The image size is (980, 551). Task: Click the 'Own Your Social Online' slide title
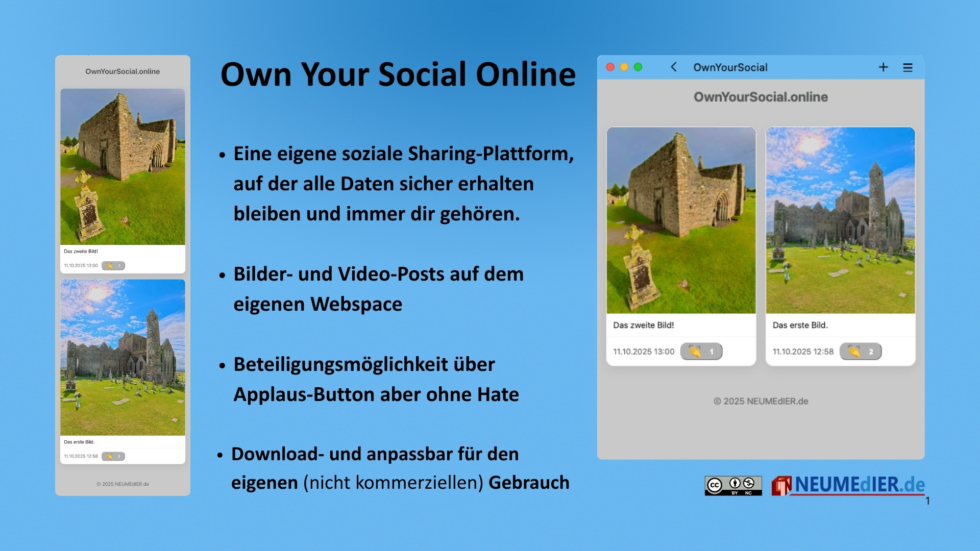click(398, 74)
